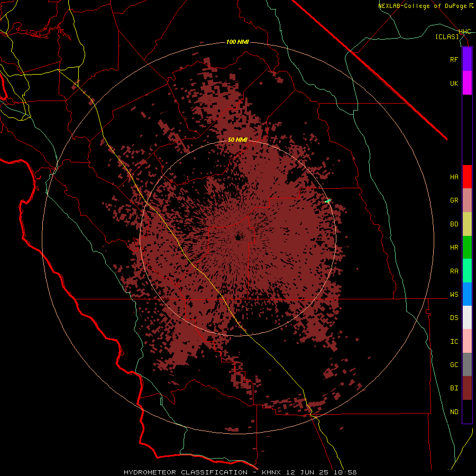
Task: Click the "HYDROMETEOR CLASSIFICATION" caption text
Action: [x=186, y=472]
